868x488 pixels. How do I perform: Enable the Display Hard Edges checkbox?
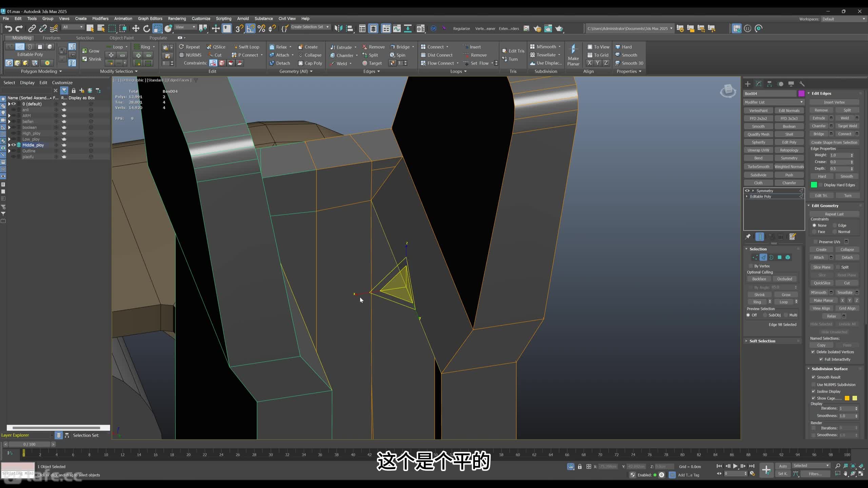coord(821,185)
